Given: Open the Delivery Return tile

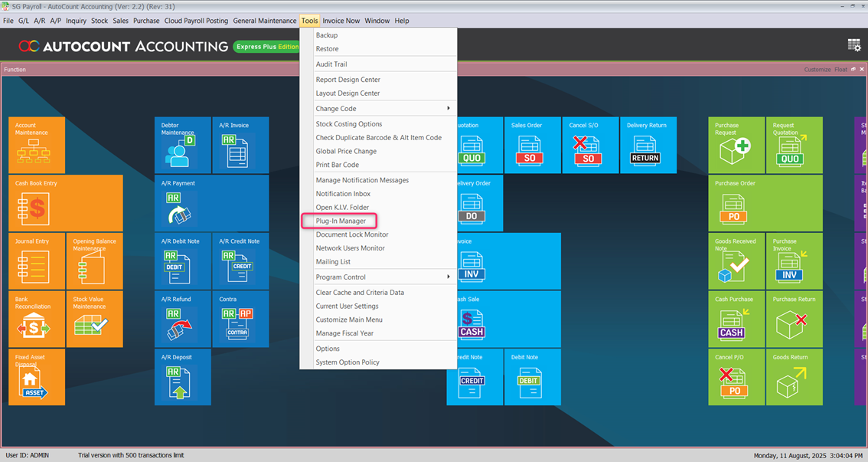Looking at the screenshot, I should [x=648, y=145].
